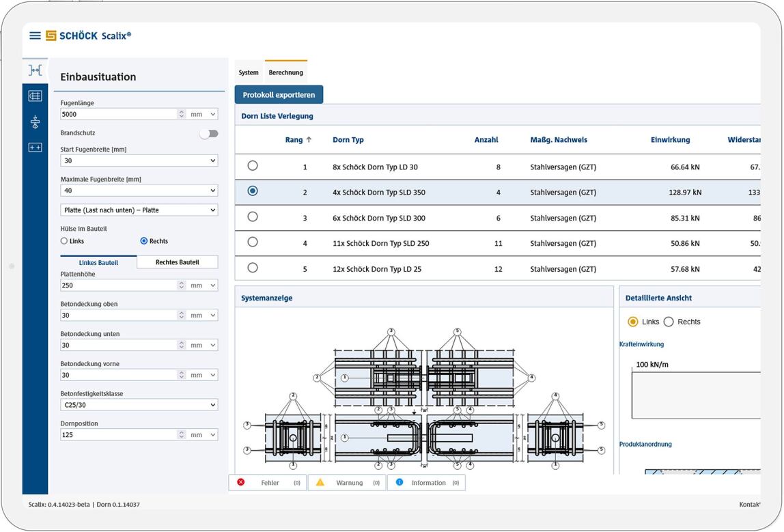784x532 pixels.
Task: Click the Scalix version status text
Action: (84, 504)
